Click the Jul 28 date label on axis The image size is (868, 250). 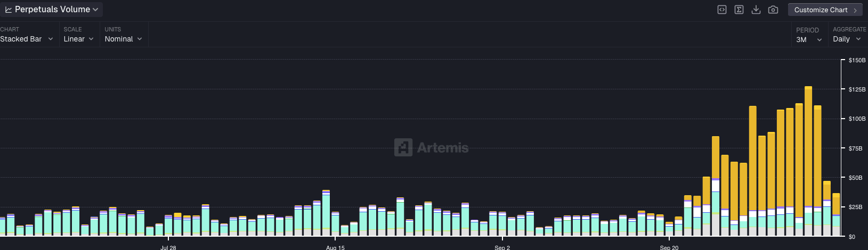pyautogui.click(x=168, y=247)
